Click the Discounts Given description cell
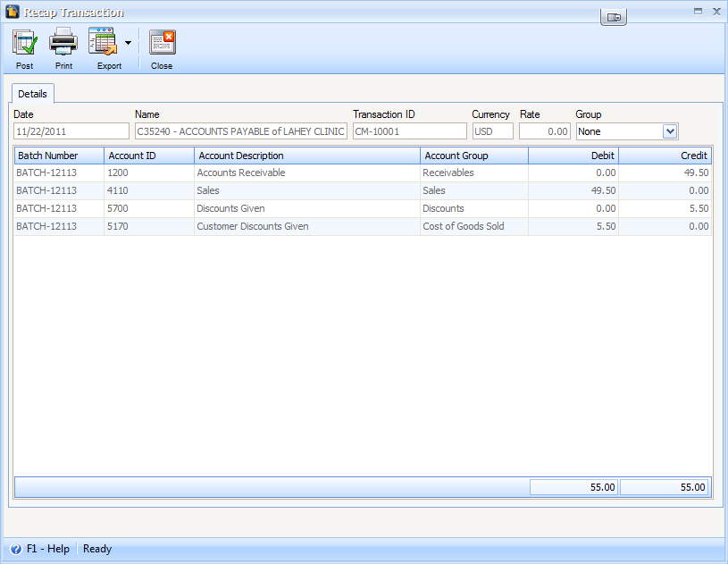This screenshot has height=564, width=728. 307,208
